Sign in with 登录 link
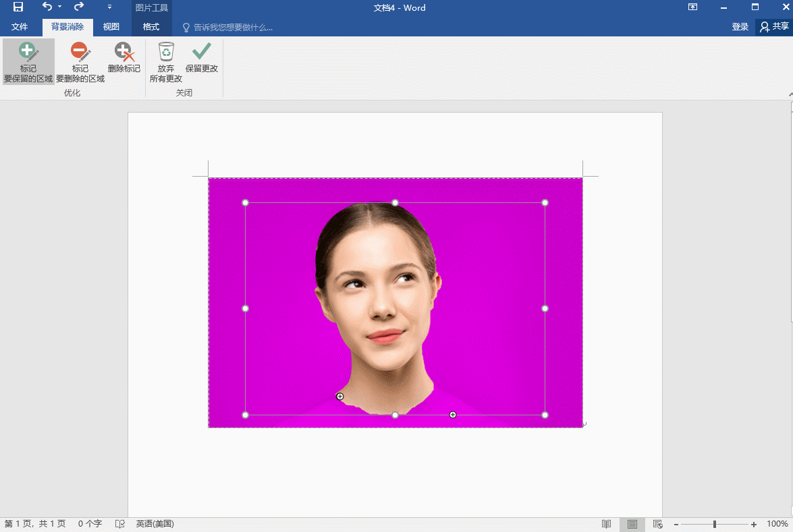This screenshot has width=793, height=532. (740, 27)
